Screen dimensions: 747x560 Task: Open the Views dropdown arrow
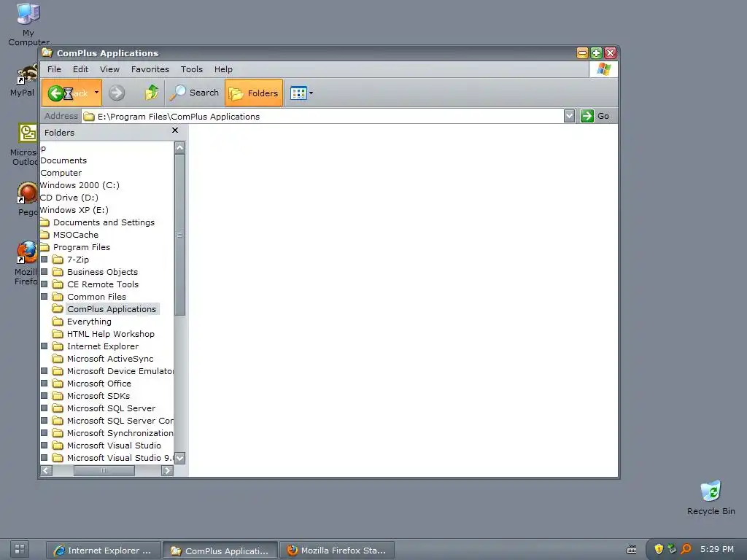(311, 93)
